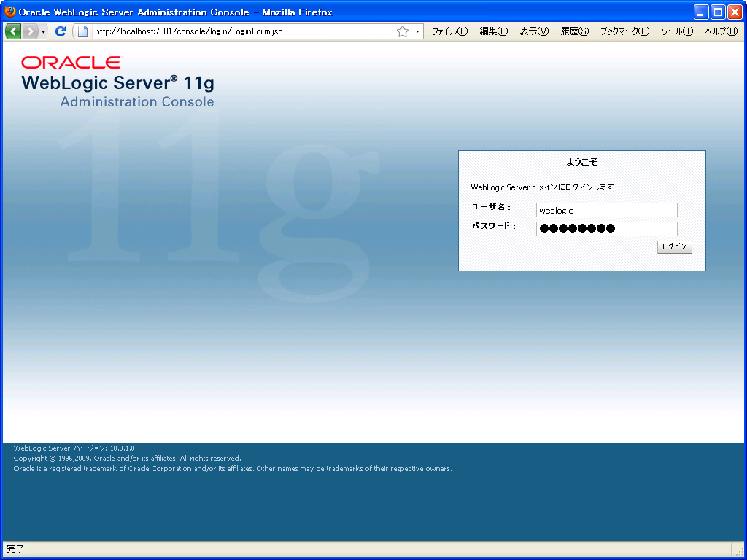Click the WebLogic Server バージョン: 10.3.1.0 text

coord(74,448)
